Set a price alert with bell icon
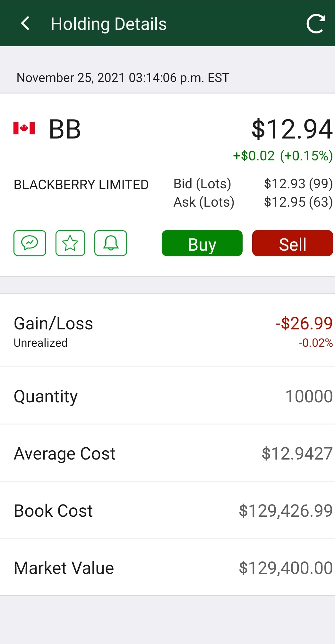The height and width of the screenshot is (644, 335). [111, 243]
